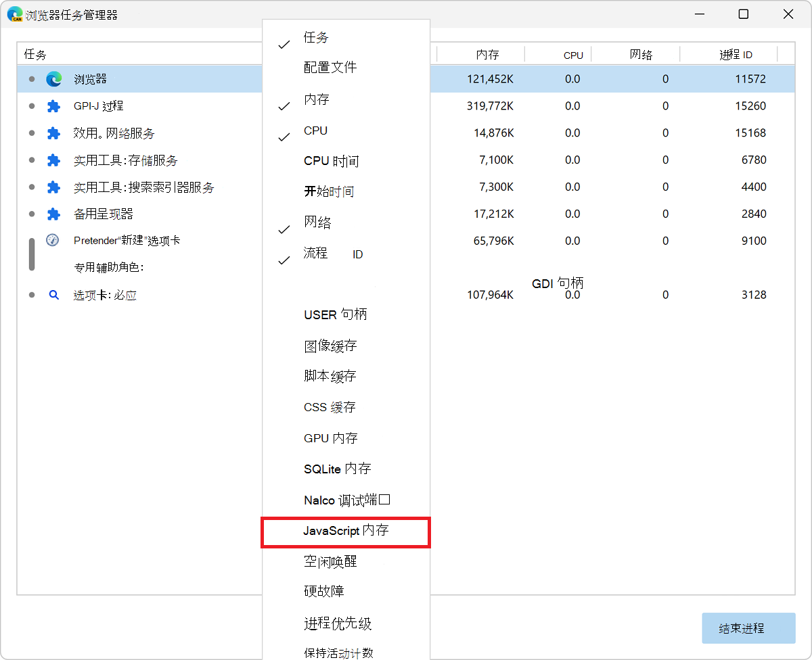The height and width of the screenshot is (660, 812).
Task: Click the extension icon beside 效用。网络服务
Action: click(53, 133)
